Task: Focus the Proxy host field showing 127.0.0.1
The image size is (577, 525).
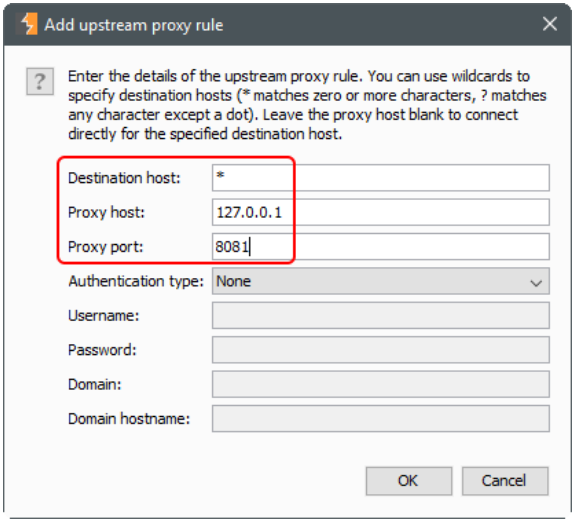Action: click(380, 212)
